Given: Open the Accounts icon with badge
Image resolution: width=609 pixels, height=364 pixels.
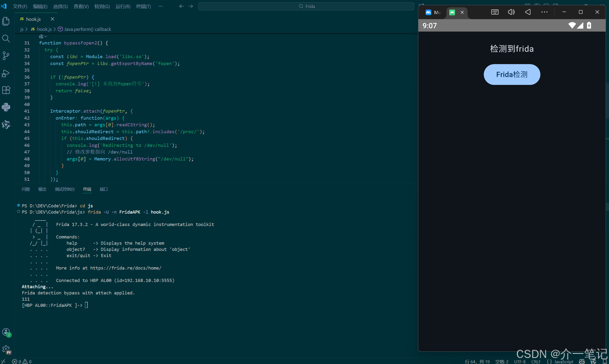Looking at the screenshot, I should [6, 332].
